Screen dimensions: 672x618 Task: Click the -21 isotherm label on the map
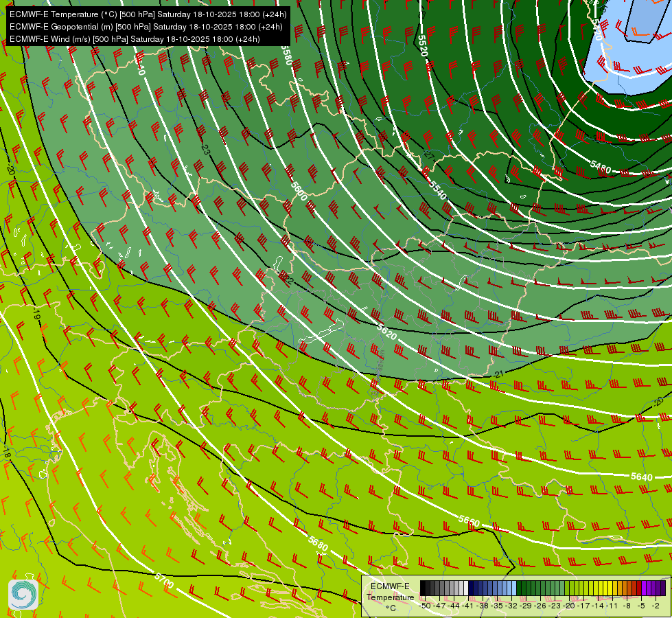tap(498, 374)
